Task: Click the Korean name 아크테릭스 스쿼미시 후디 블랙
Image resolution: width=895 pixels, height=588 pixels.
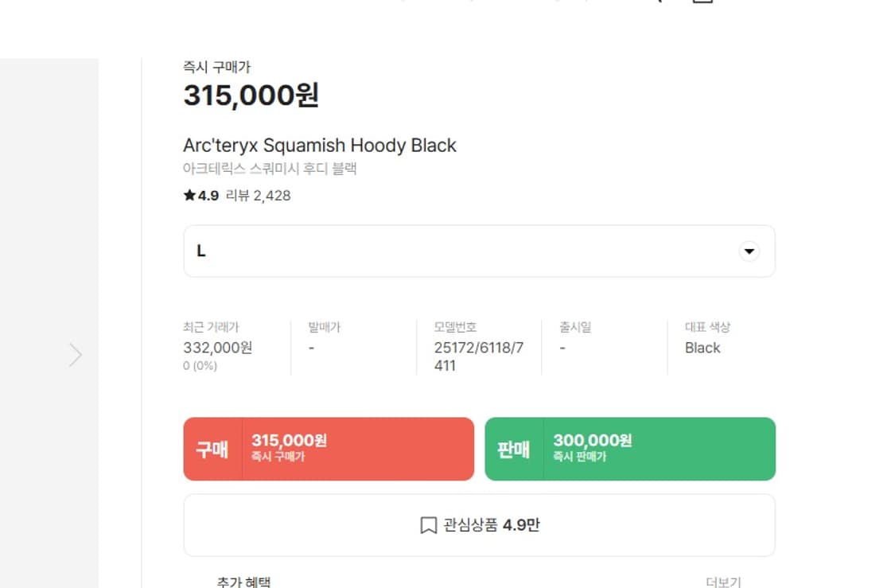Action: (270, 169)
